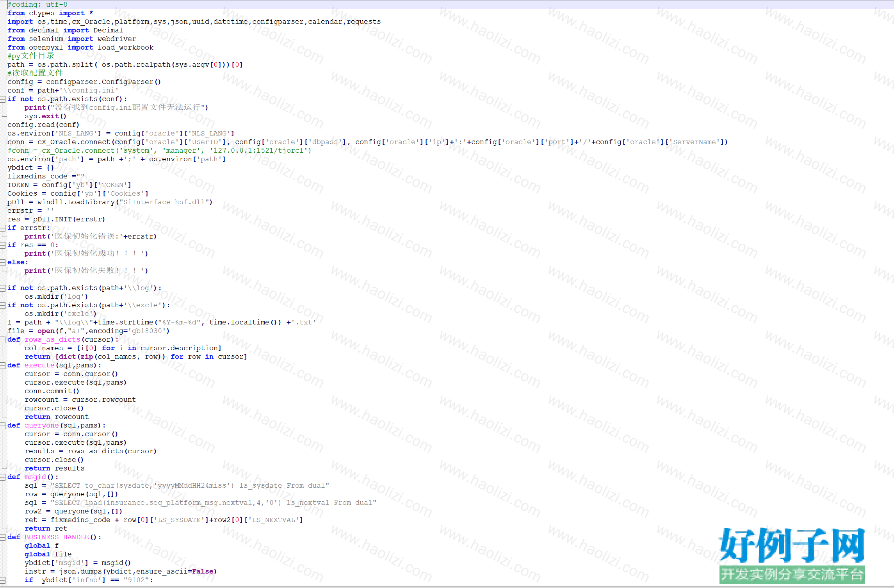Click the commented '#conn = cx_Oracle.connect' line

tap(159, 151)
